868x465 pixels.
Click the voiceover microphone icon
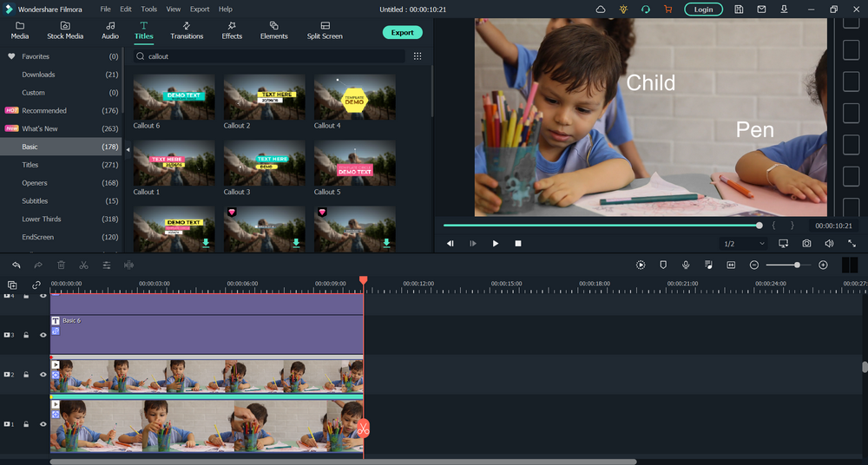tap(686, 265)
